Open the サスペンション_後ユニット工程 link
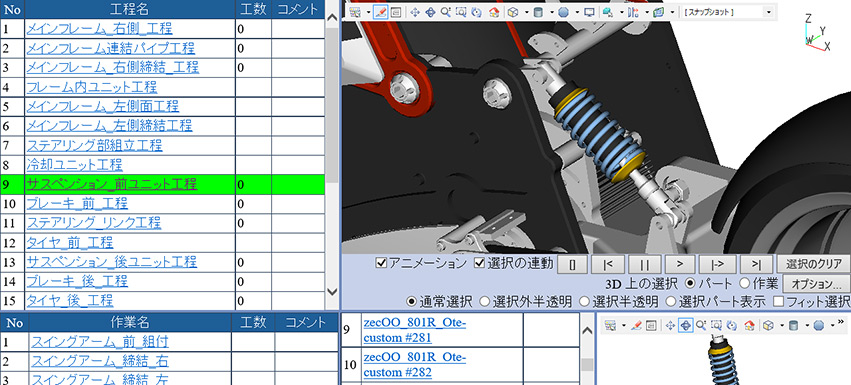Image resolution: width=851 pixels, height=385 pixels. (111, 262)
